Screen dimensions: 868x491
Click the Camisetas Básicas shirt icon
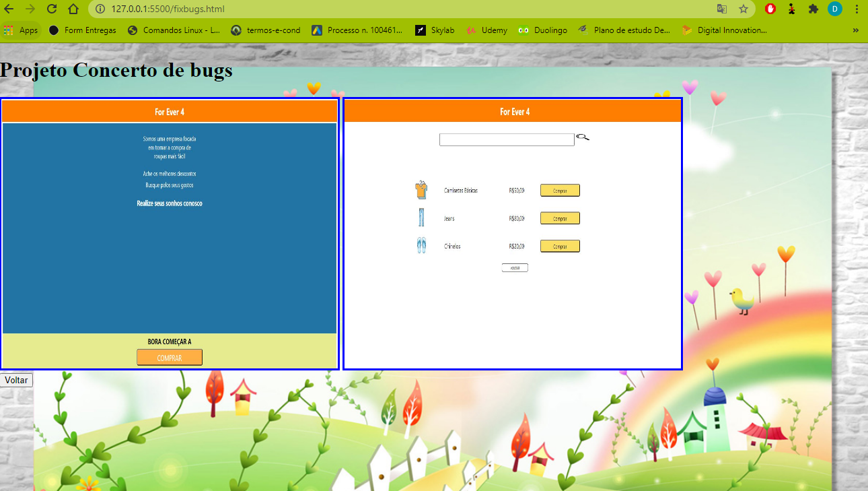pos(421,190)
